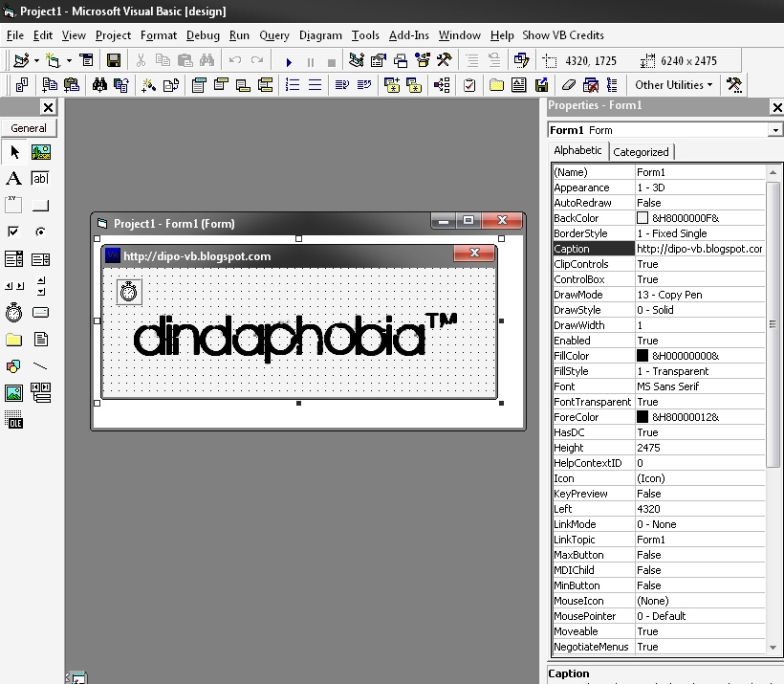Select the CheckBox control tool
This screenshot has height=684, width=784.
[x=15, y=231]
